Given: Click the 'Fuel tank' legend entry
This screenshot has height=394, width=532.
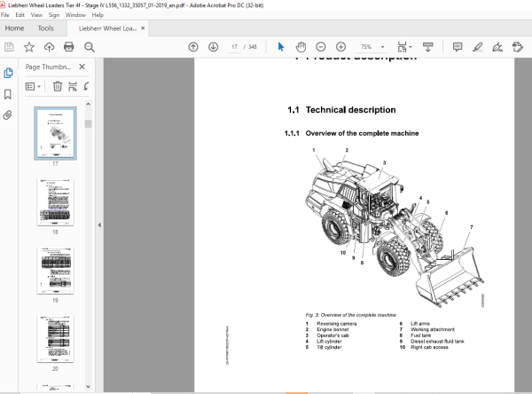Looking at the screenshot, I should [x=420, y=335].
